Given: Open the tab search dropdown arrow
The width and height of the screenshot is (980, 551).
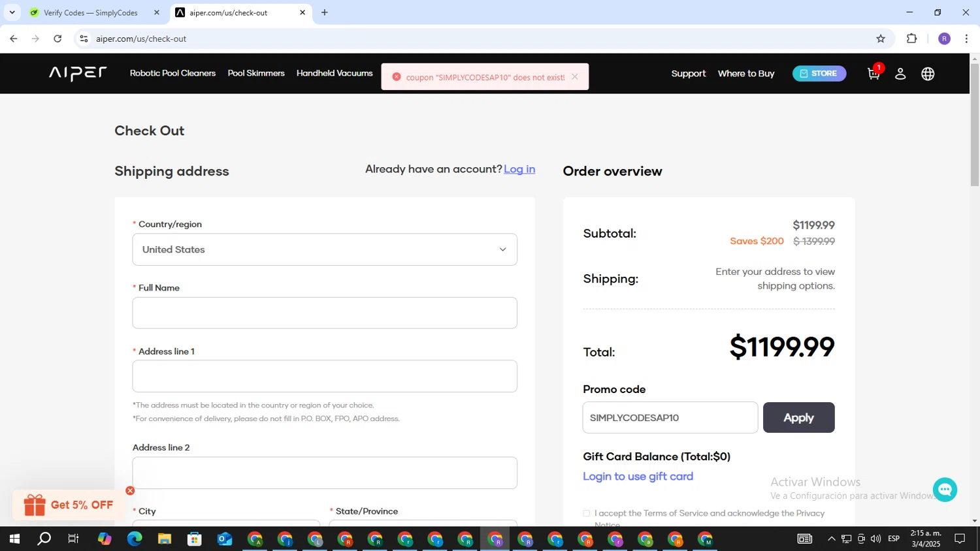Looking at the screenshot, I should 12,12.
